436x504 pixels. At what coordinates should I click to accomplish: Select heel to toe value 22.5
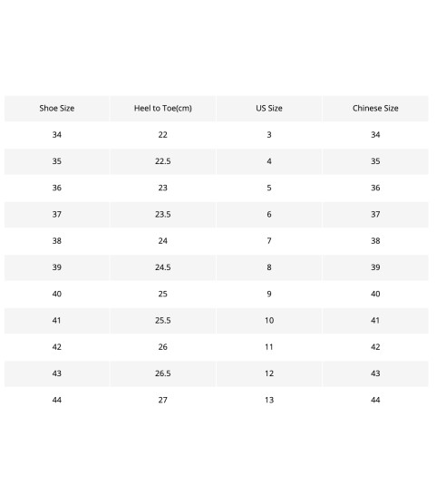coord(163,161)
